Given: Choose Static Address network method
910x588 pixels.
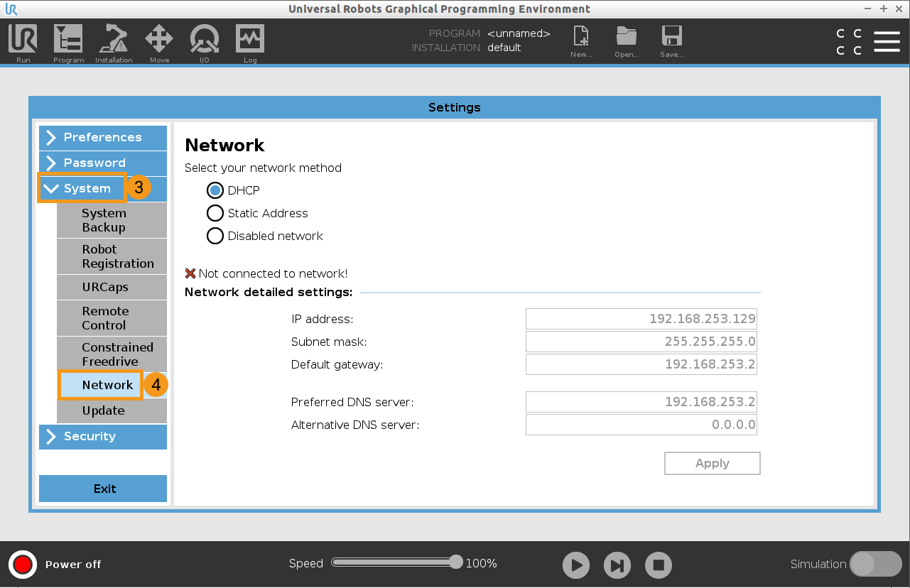Looking at the screenshot, I should click(215, 213).
